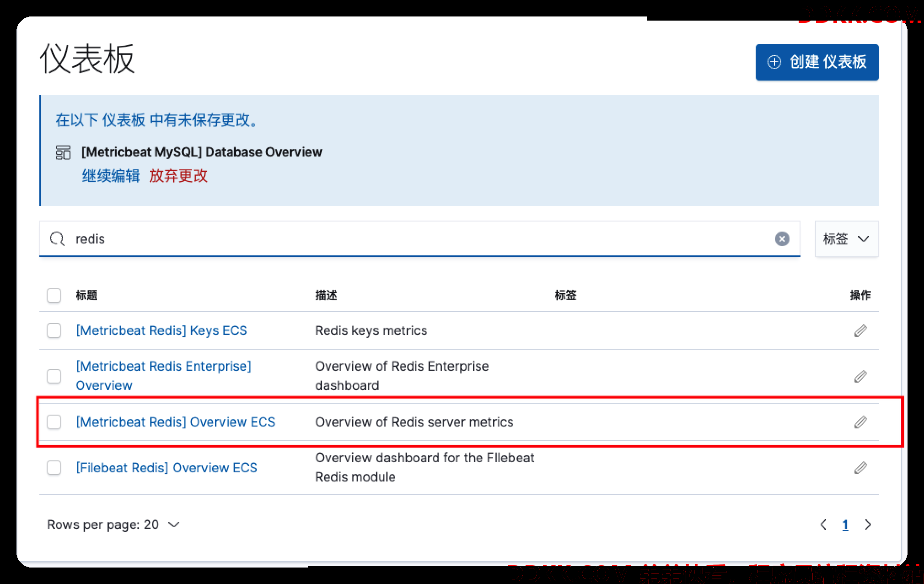The width and height of the screenshot is (924, 584).
Task: Open [Filebeat Redis] Overview ECS dashboard
Action: (167, 468)
